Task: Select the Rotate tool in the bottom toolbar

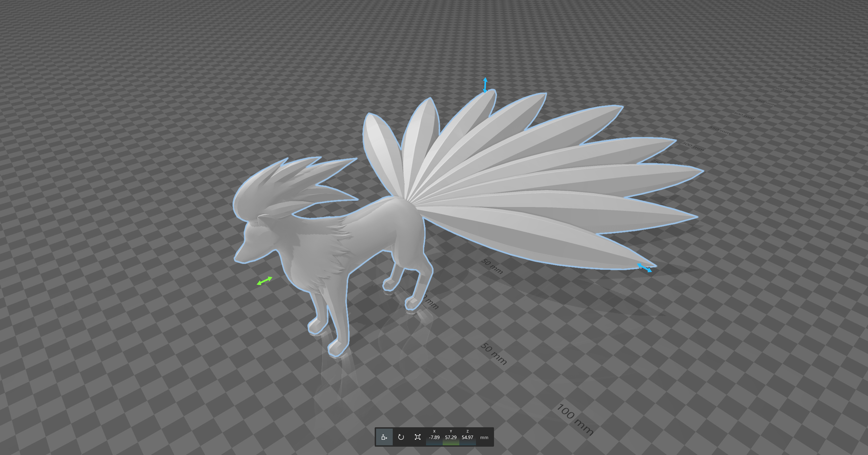Action: tap(401, 437)
